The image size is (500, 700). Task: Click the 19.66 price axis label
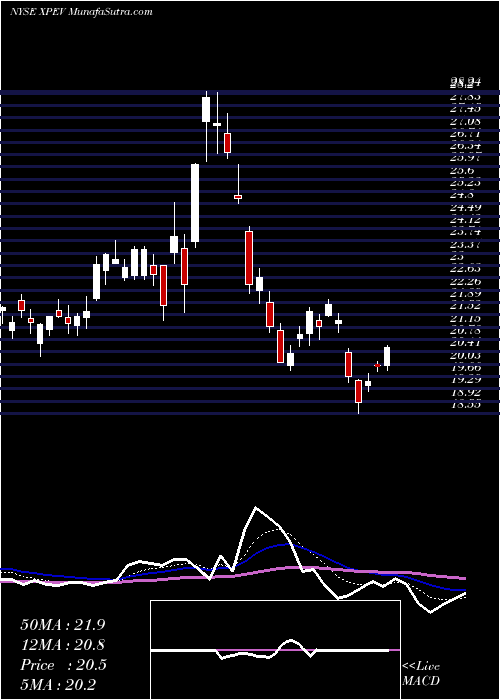point(465,367)
